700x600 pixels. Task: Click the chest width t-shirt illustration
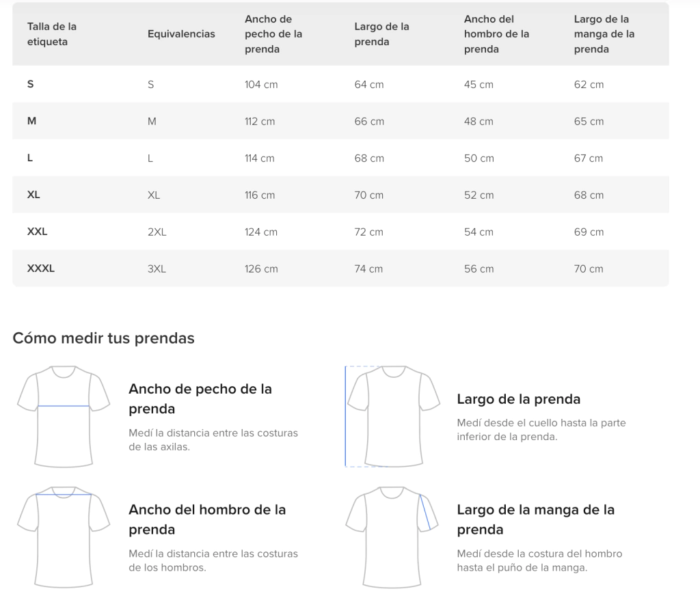(64, 416)
